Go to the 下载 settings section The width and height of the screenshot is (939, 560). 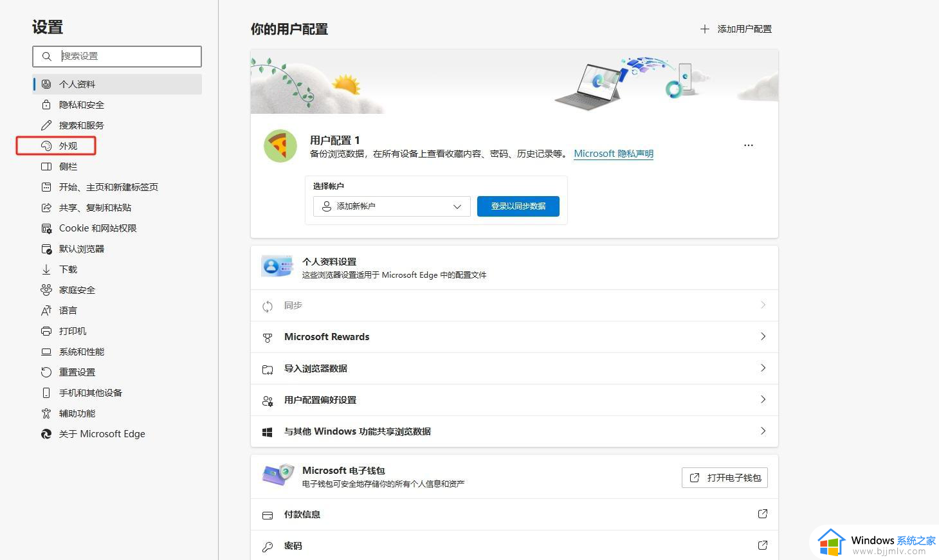(x=117, y=269)
